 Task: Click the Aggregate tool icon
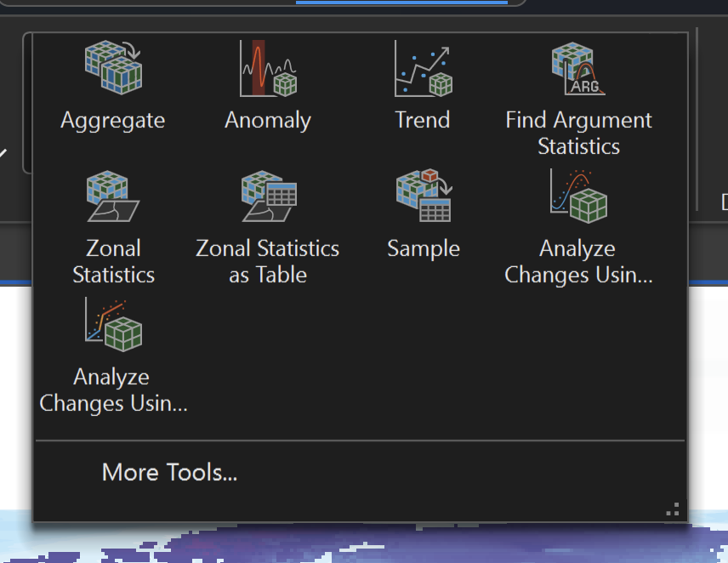tap(113, 68)
